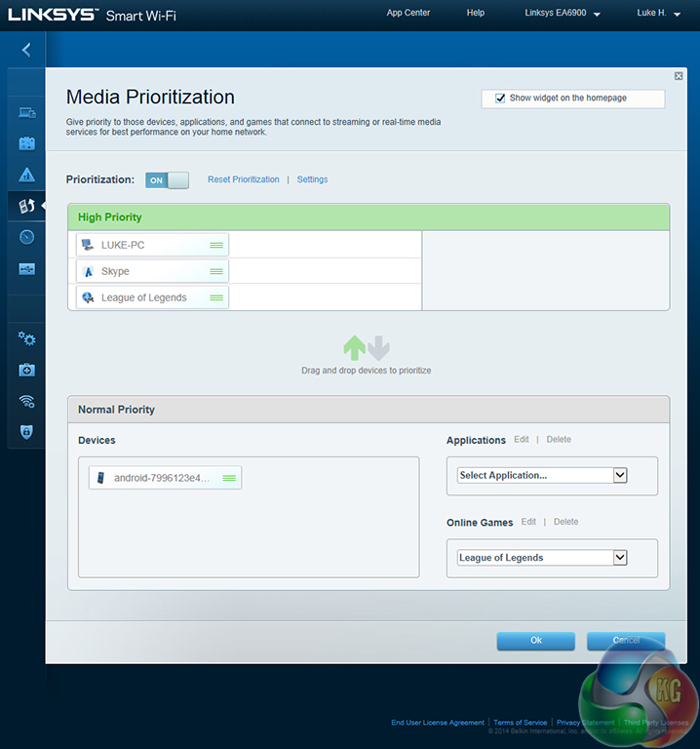Grab the LUKE-PC drag handle

click(x=216, y=245)
